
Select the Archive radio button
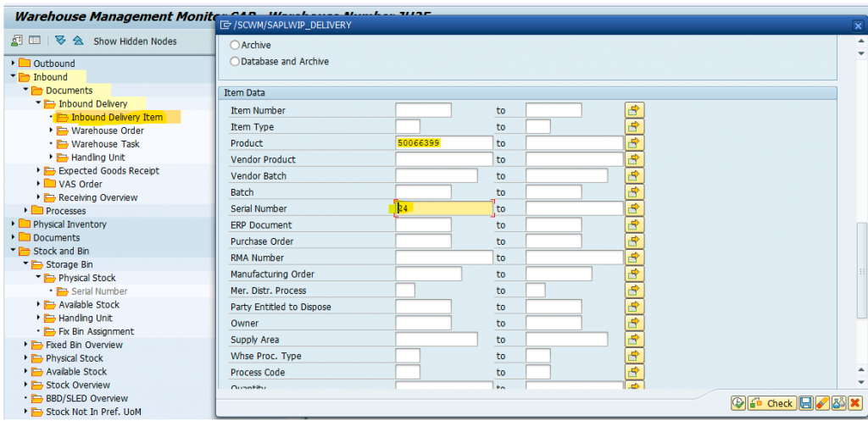[235, 46]
